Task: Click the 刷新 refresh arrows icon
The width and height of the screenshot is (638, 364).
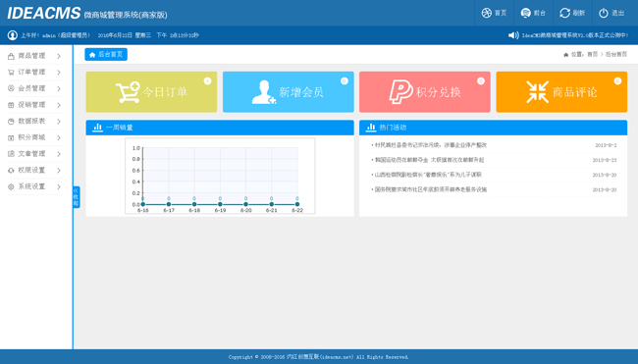Action: [564, 13]
